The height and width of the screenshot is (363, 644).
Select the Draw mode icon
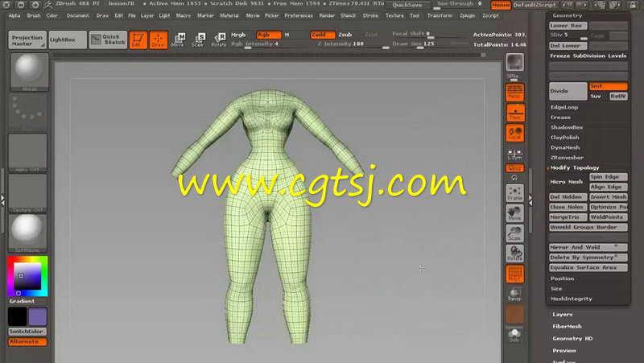point(158,39)
